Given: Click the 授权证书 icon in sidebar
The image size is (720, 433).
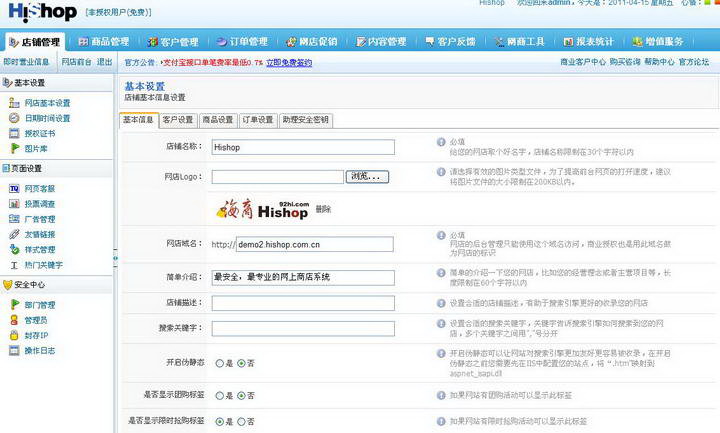Looking at the screenshot, I should point(14,133).
